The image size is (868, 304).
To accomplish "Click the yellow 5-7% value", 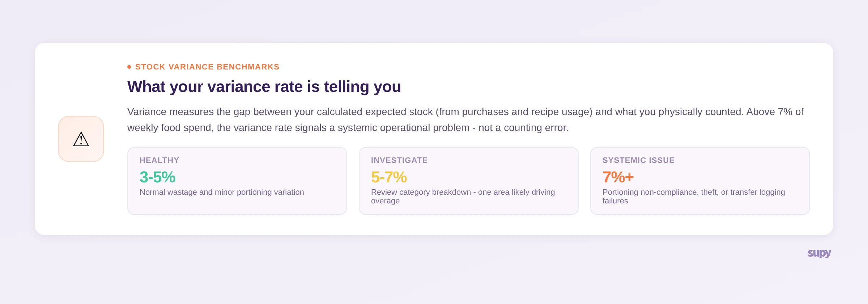I will [x=389, y=177].
